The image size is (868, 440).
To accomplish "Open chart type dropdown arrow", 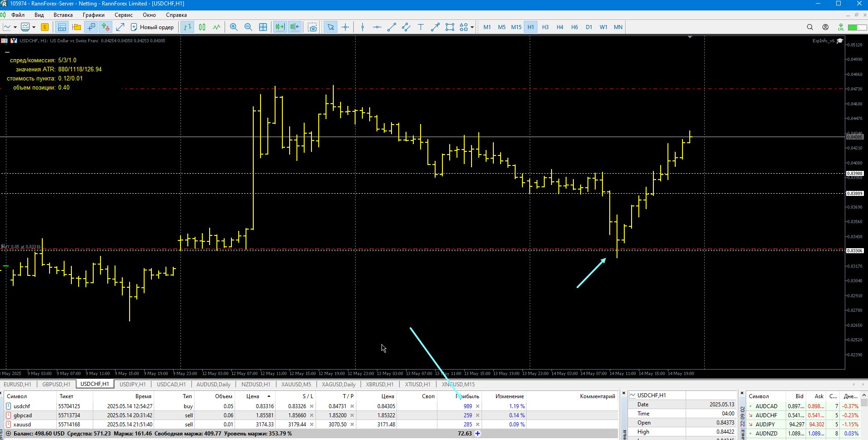I will click(x=15, y=27).
